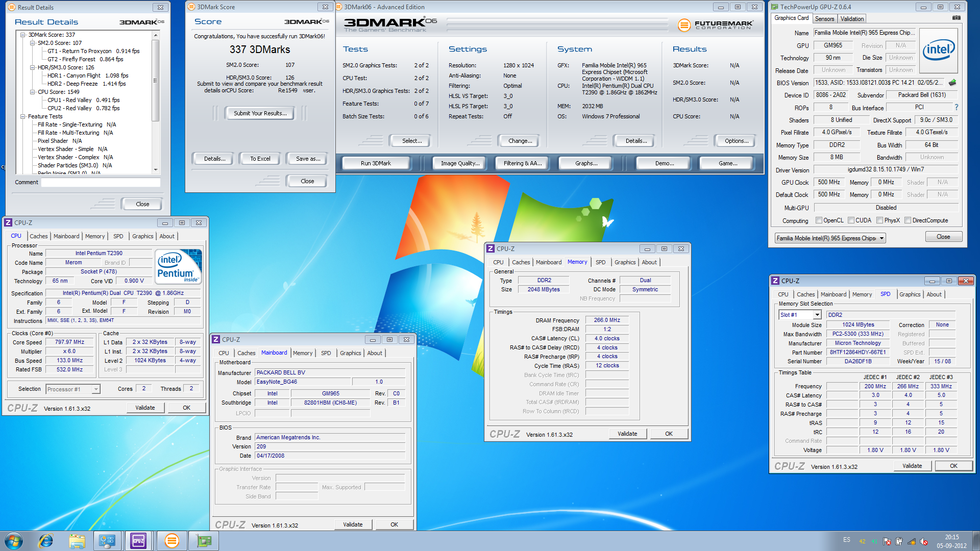Click the ES language indicator
The width and height of the screenshot is (980, 551).
click(847, 540)
